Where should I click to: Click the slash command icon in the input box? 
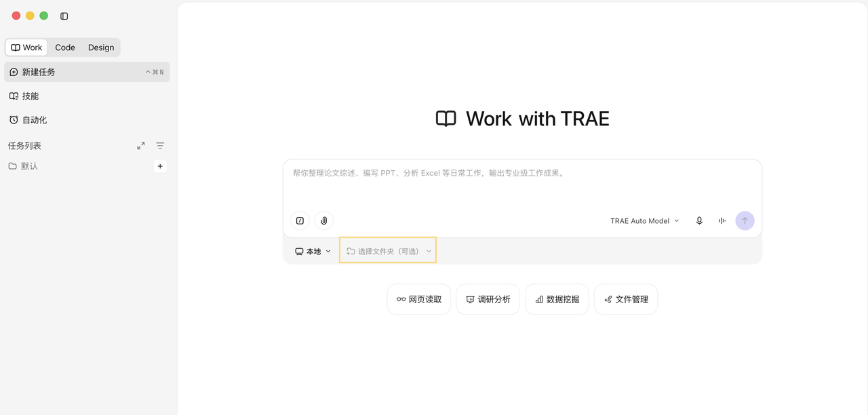(x=300, y=220)
